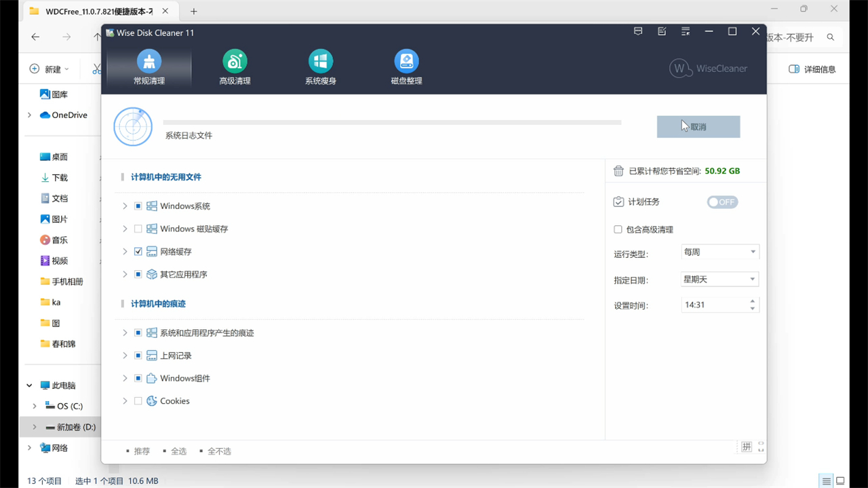Viewport: 868px width, 488px height.
Task: Expand the Windows系统 tree row
Action: pyautogui.click(x=125, y=206)
